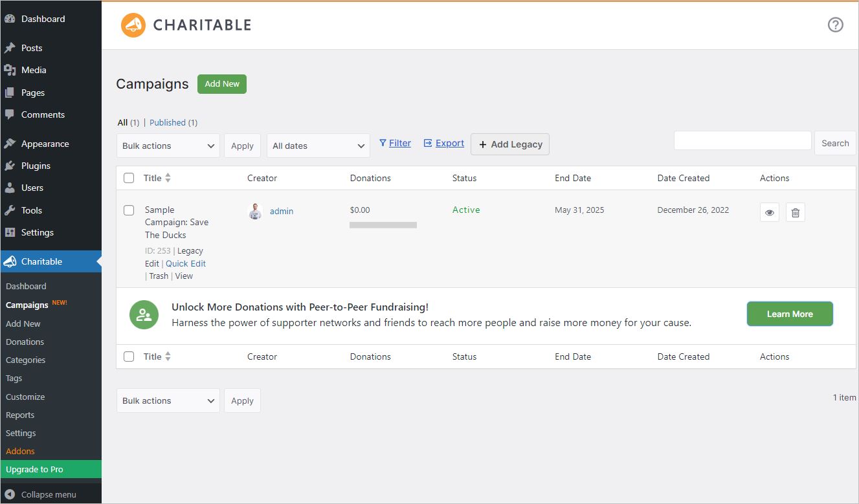Check the bottom select-all checkbox
Image resolution: width=859 pixels, height=504 pixels.
click(x=128, y=356)
